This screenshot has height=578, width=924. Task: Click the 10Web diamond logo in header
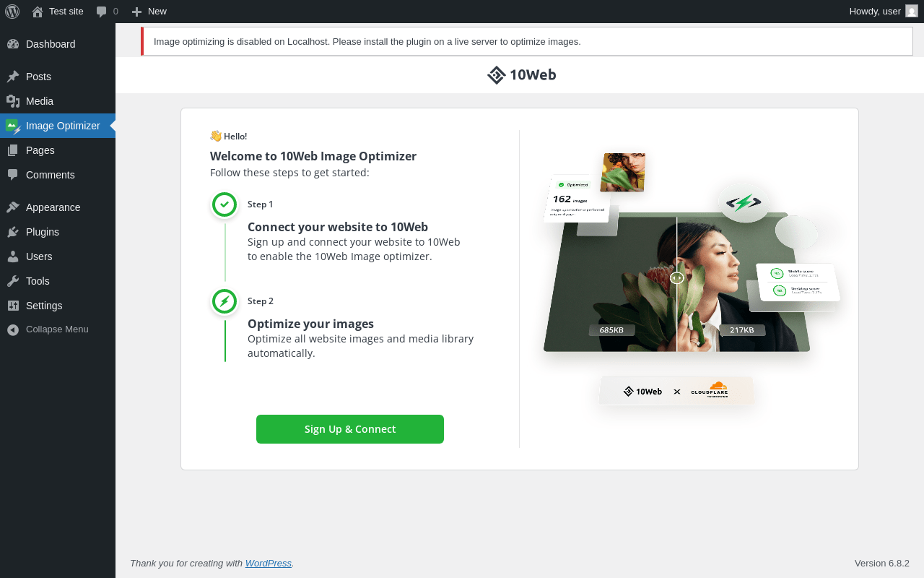[496, 75]
